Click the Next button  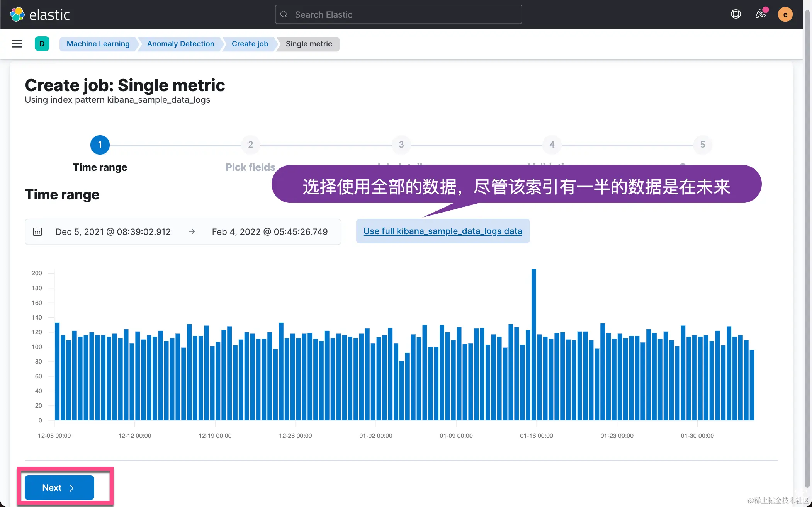tap(59, 488)
